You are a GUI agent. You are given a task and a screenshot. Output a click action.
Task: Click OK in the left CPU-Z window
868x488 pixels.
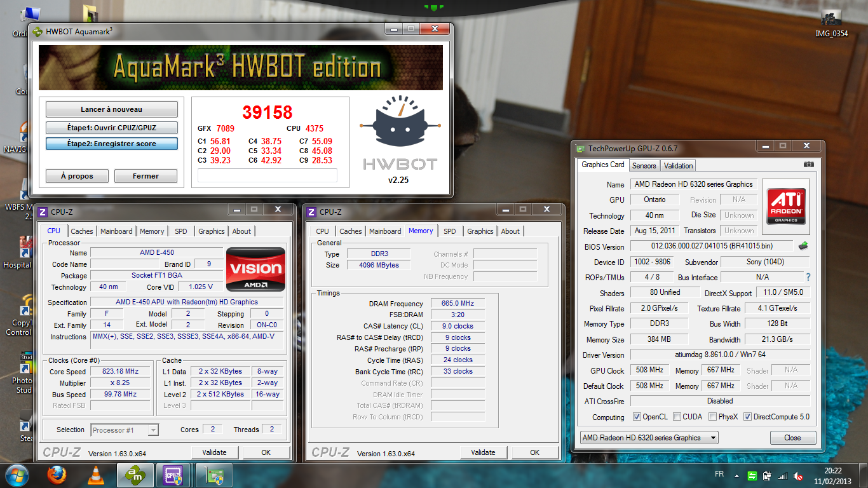266,452
